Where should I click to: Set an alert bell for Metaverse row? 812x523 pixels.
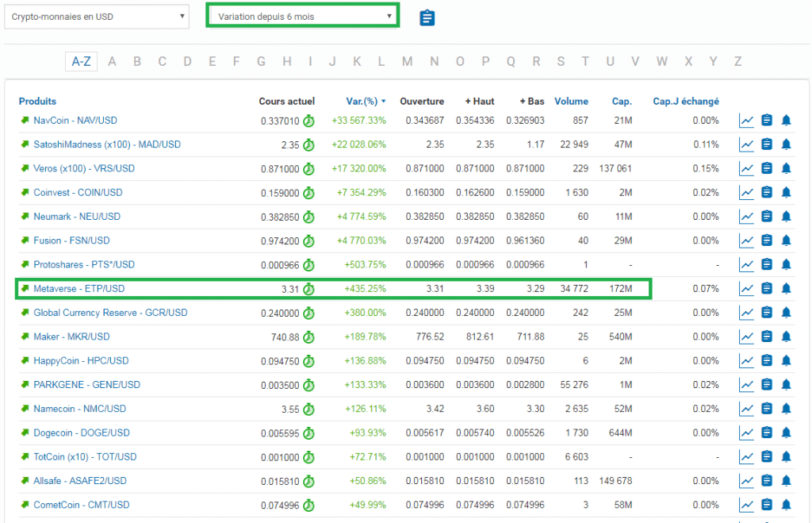[786, 289]
